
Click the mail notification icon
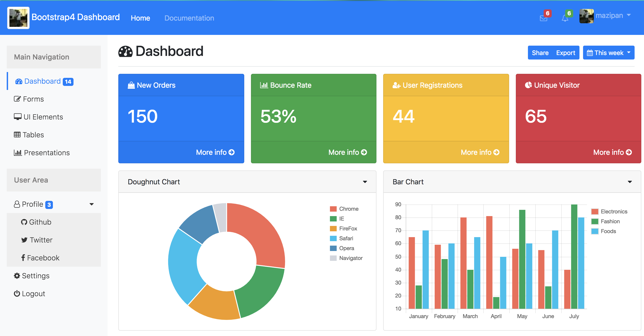(543, 17)
